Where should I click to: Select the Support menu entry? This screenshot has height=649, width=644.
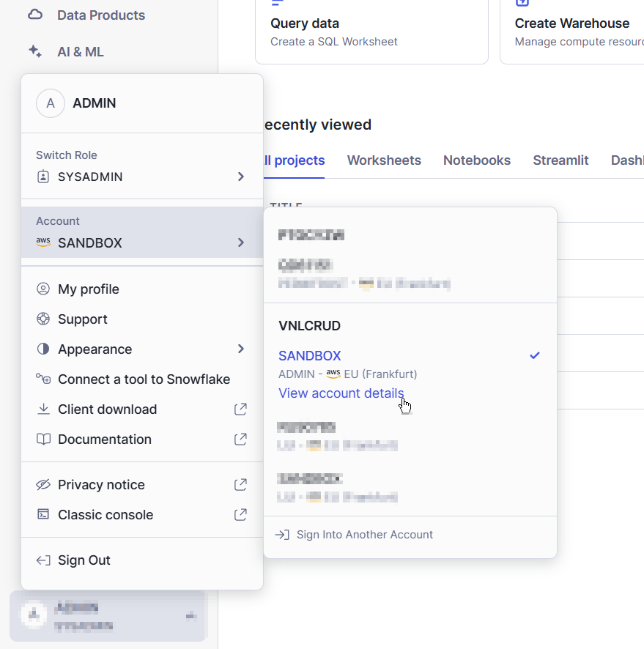142,319
